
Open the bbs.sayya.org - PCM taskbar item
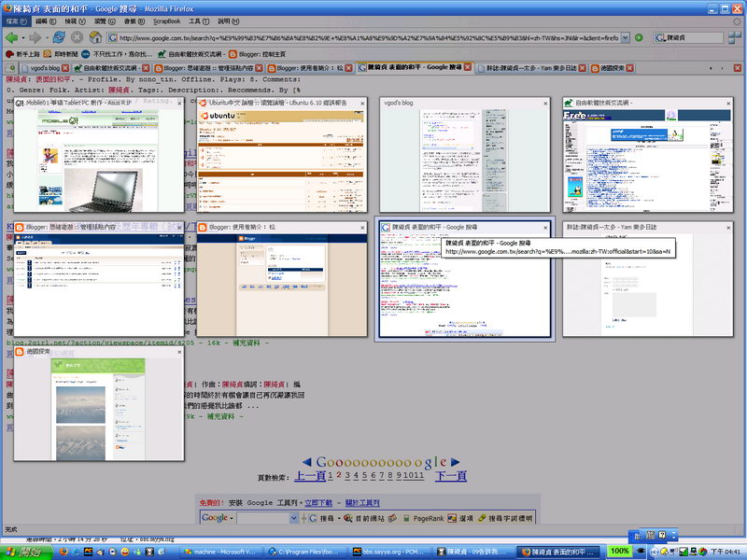click(388, 552)
